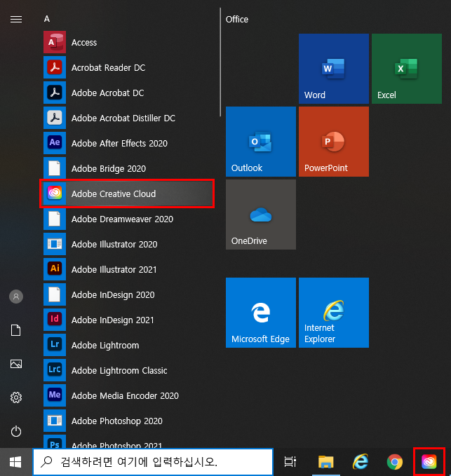This screenshot has width=451, height=476.
Task: Open Adobe Photoshop 2020 icon
Action: [x=55, y=421]
